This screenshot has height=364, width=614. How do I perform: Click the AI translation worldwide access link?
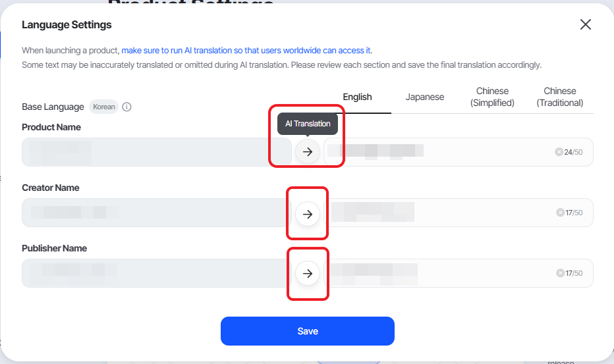point(246,51)
